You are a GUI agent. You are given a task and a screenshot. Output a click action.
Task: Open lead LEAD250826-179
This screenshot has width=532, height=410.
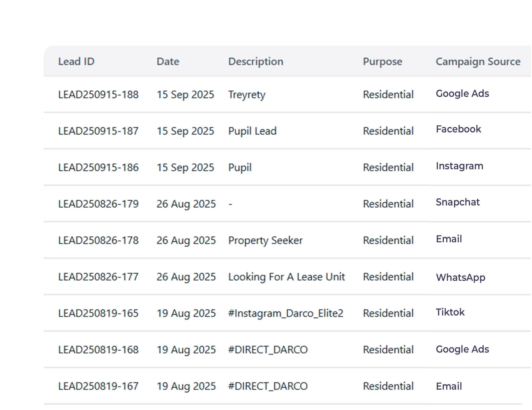(98, 204)
